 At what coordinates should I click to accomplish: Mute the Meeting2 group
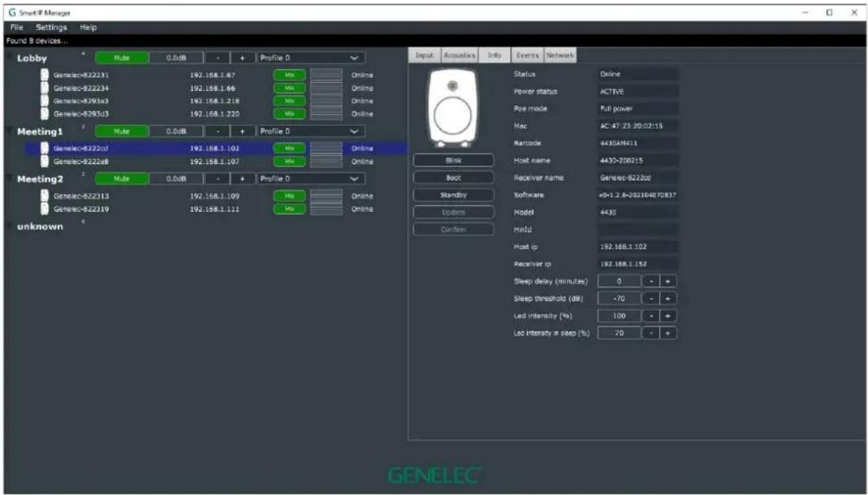coord(121,179)
